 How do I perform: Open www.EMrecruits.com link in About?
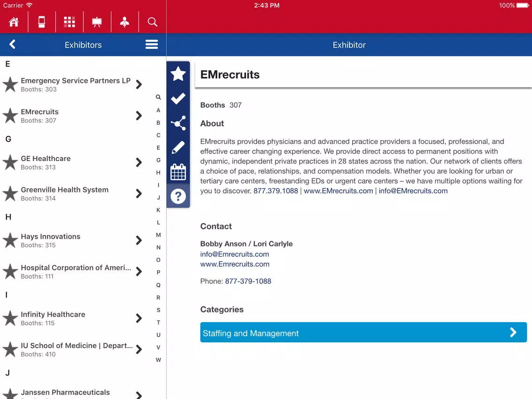[338, 191]
